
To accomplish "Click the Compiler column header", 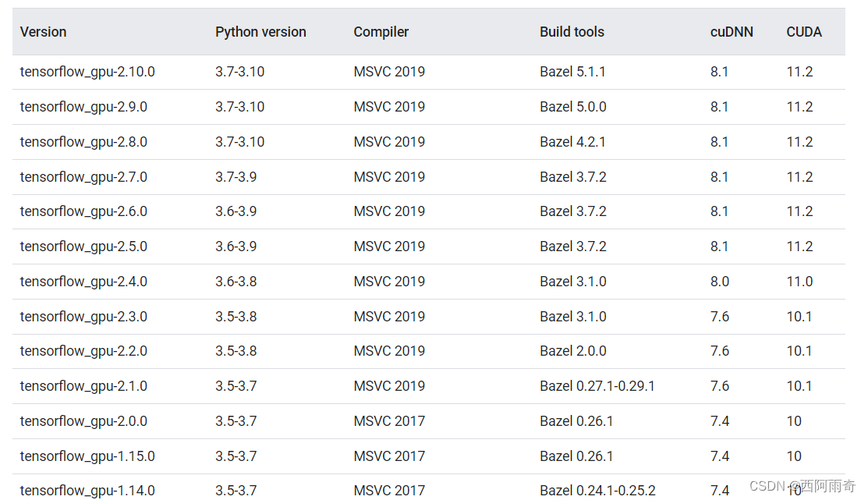I will pos(381,32).
